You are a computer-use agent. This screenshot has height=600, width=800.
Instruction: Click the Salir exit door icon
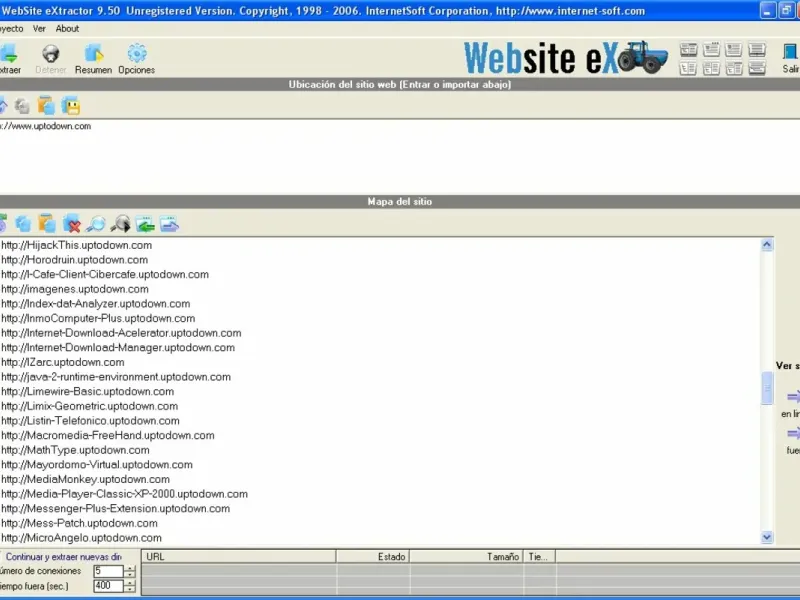pyautogui.click(x=791, y=52)
